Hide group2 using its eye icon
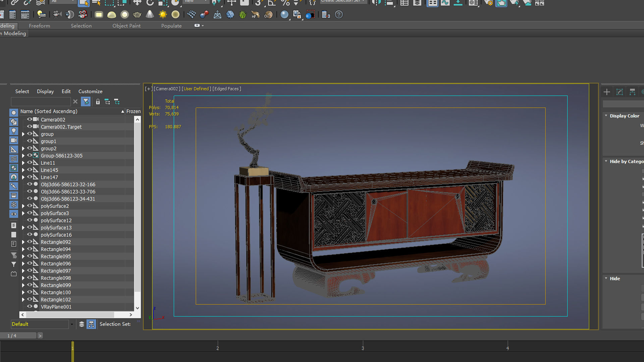Image resolution: width=644 pixels, height=362 pixels. point(30,148)
